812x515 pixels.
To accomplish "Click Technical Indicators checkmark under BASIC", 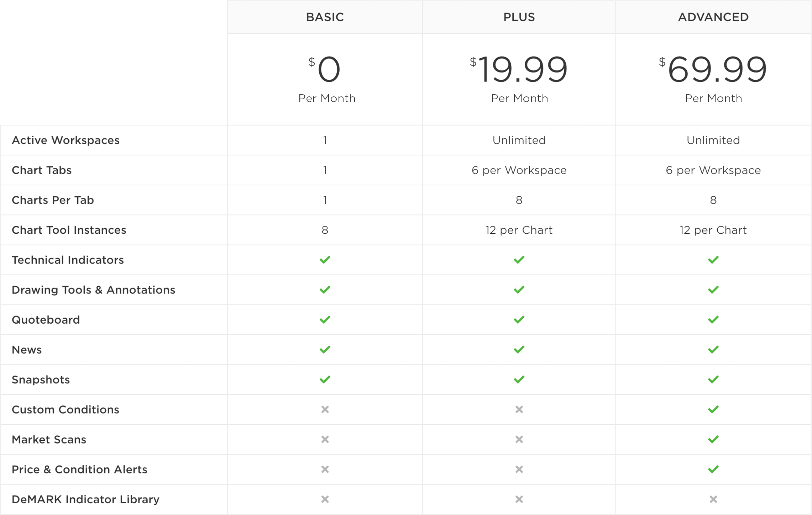I will pos(325,260).
